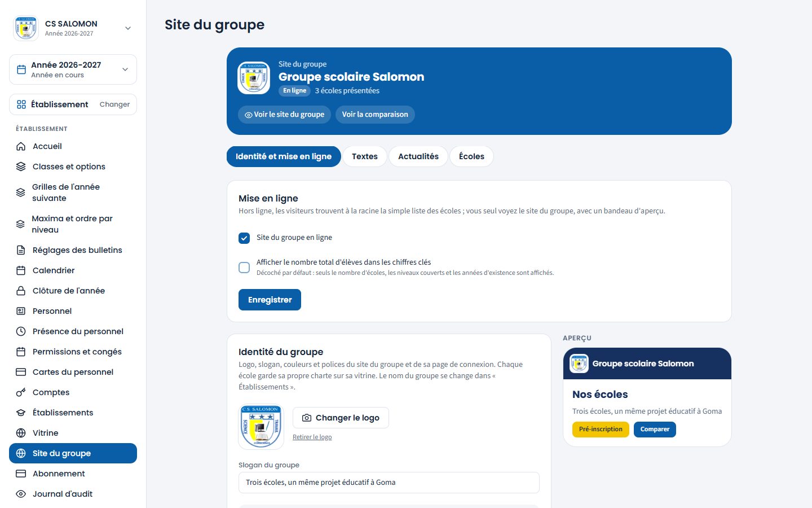The width and height of the screenshot is (812, 508).
Task: Click the Vitrine globe icon
Action: point(21,433)
